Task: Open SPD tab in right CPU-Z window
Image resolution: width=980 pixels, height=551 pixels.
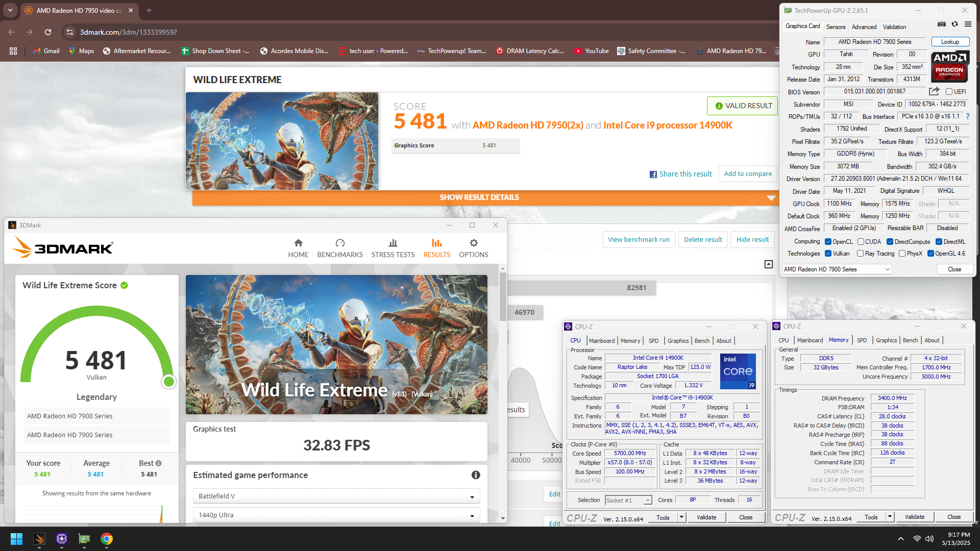Action: click(862, 340)
